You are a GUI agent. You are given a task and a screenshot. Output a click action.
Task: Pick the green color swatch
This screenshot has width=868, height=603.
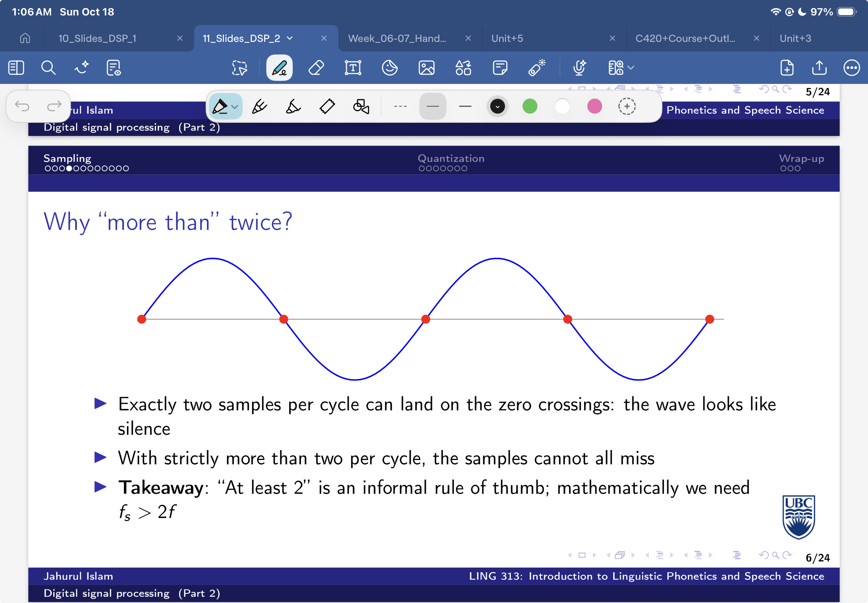[x=530, y=107]
